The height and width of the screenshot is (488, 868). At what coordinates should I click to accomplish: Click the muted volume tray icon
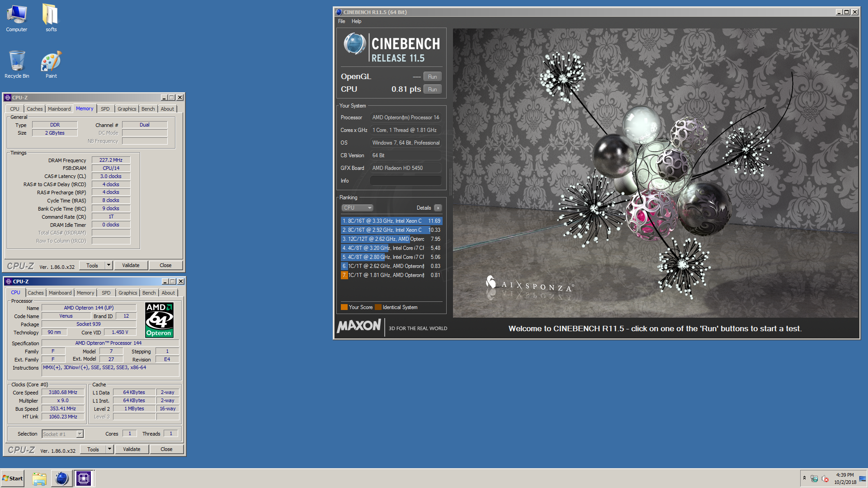[825, 479]
